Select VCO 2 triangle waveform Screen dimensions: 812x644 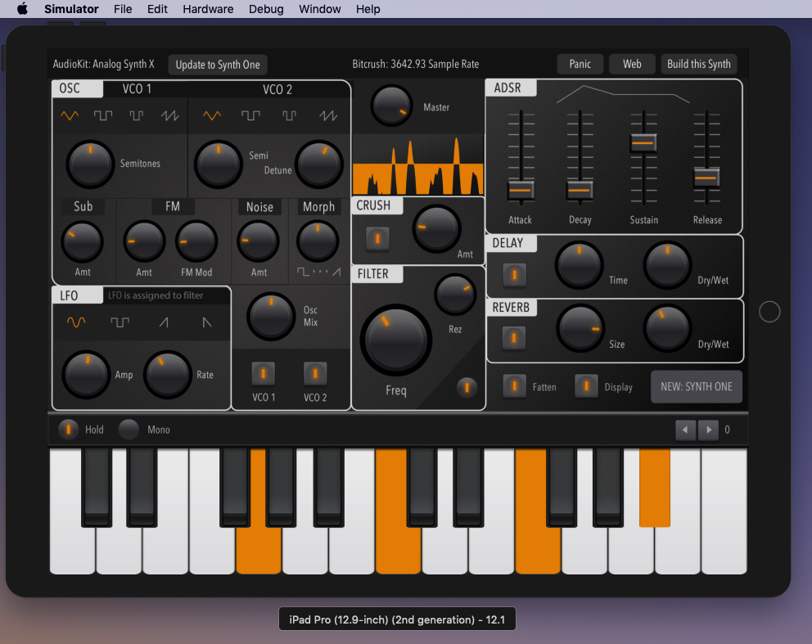212,115
